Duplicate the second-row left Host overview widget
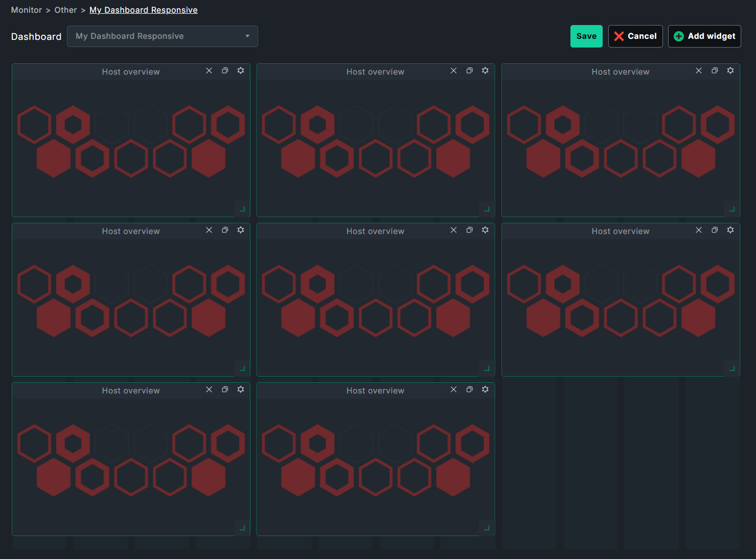The height and width of the screenshot is (559, 756). (225, 230)
